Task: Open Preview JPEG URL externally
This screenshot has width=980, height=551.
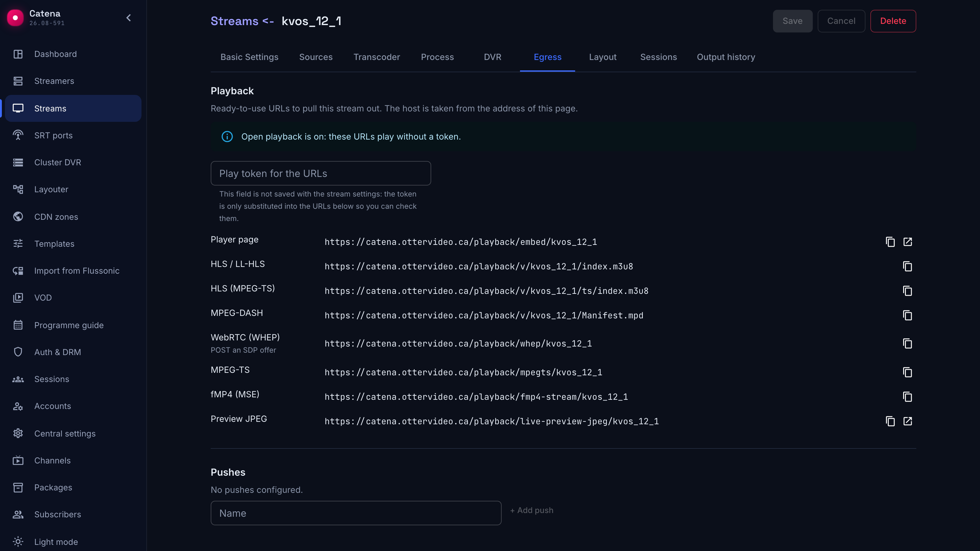Action: tap(908, 421)
